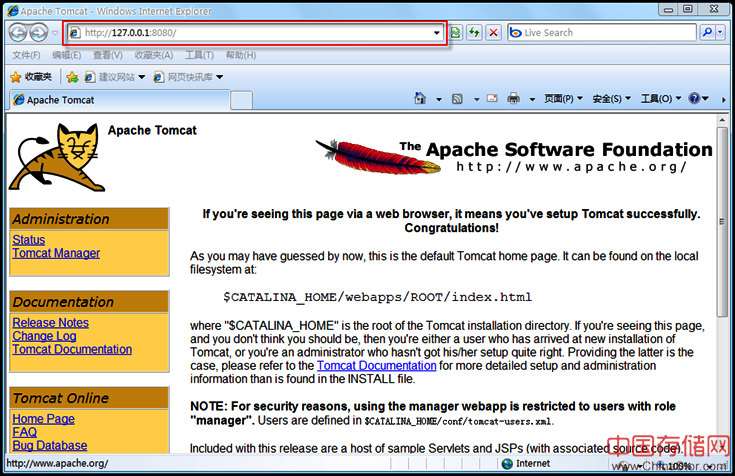Click the RSS feeds icon
The width and height of the screenshot is (735, 476).
coord(457,99)
